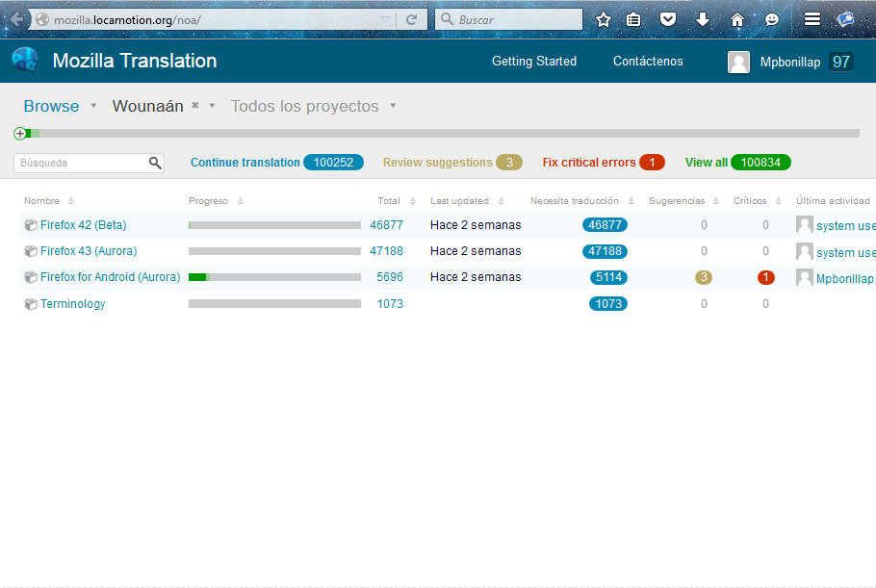Expand the Todos los proyectos dropdown

(394, 106)
